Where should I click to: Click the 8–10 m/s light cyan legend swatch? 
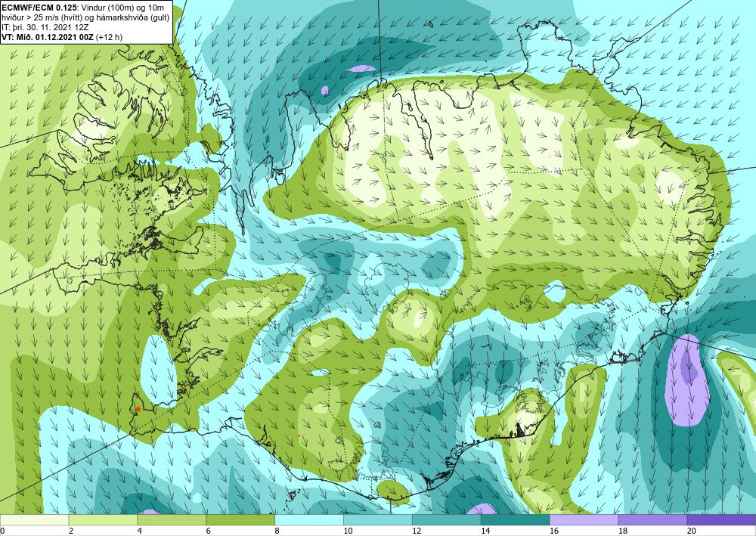(x=309, y=520)
